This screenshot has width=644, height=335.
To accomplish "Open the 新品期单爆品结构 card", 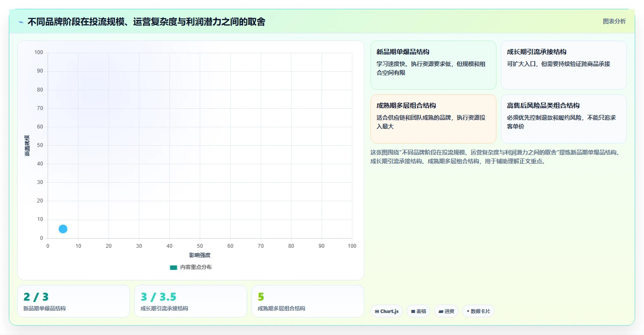I will (x=433, y=65).
